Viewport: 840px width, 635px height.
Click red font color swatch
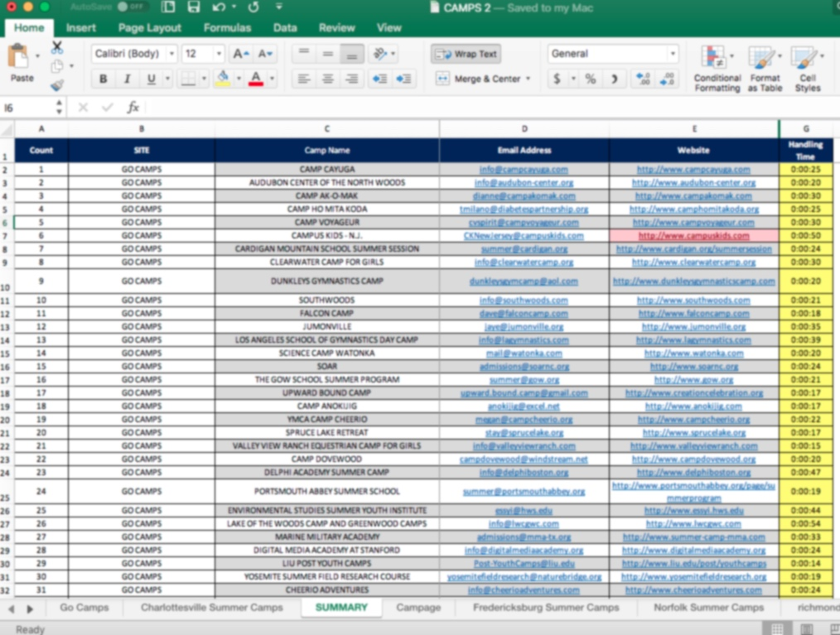pyautogui.click(x=256, y=79)
